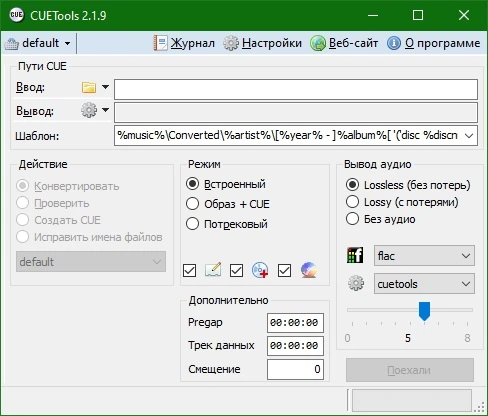Screen dimensions: 488x416
Task: Click the gear icon next to Вывод
Action: point(89,110)
